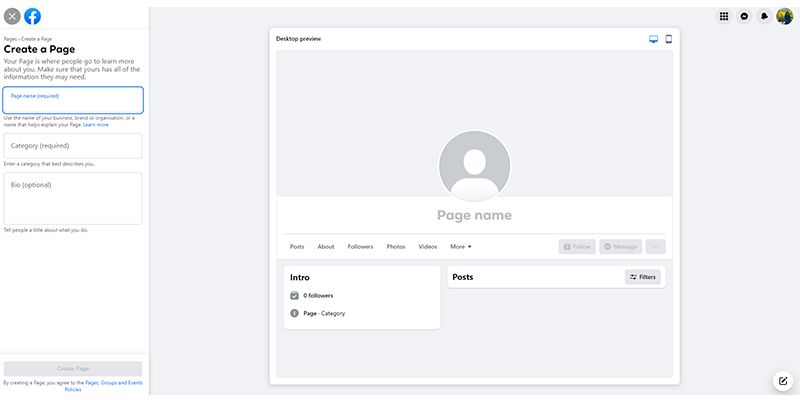Image resolution: width=800 pixels, height=400 pixels.
Task: Open the notifications bell icon
Action: click(x=764, y=16)
